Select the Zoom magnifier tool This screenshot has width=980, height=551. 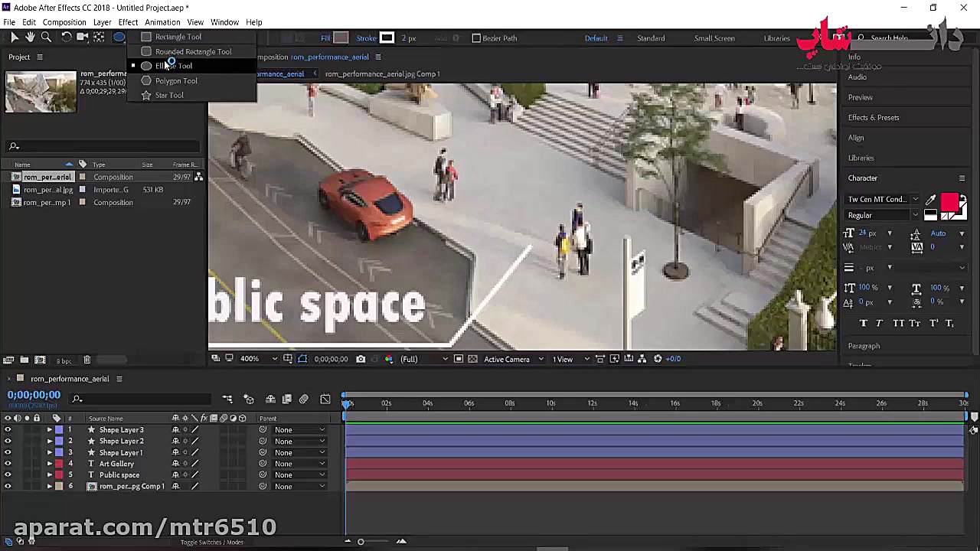tap(46, 37)
